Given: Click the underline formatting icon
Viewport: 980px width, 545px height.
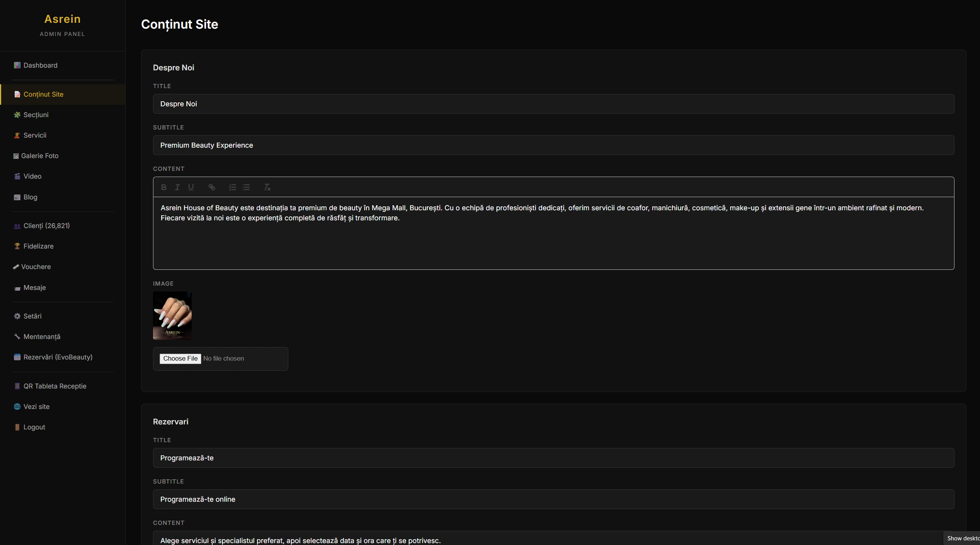Looking at the screenshot, I should pos(191,187).
